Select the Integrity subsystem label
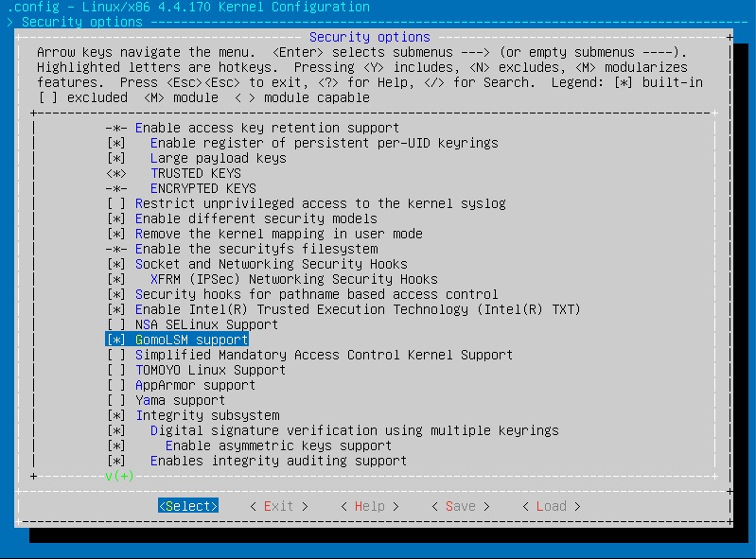 [x=207, y=415]
